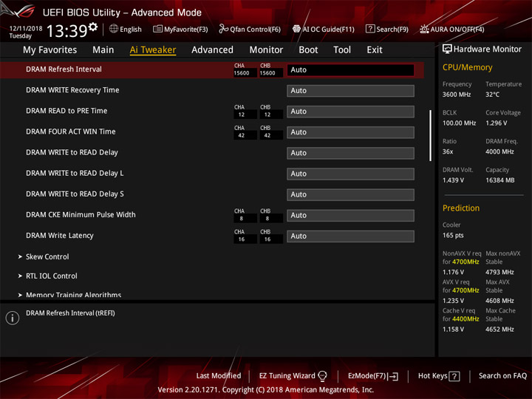Click DRAM WRITE to READ Delay L field
The image size is (532, 399).
350,174
